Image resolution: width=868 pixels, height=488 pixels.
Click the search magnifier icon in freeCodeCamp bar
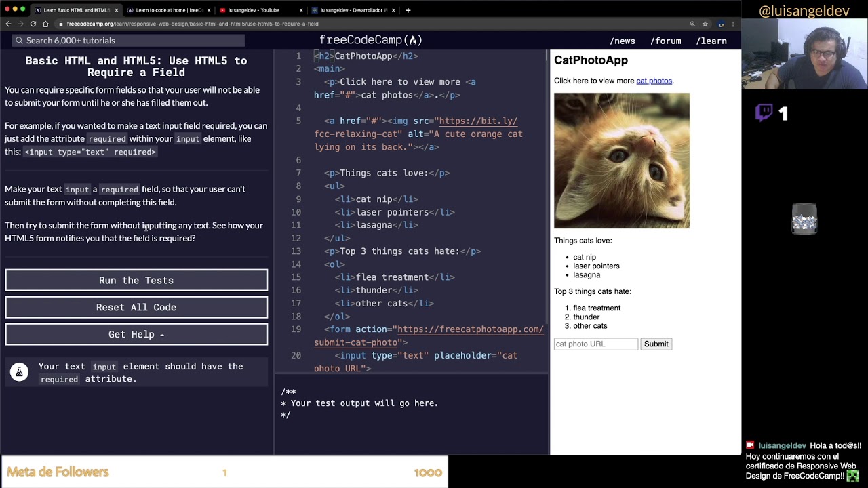(x=19, y=41)
